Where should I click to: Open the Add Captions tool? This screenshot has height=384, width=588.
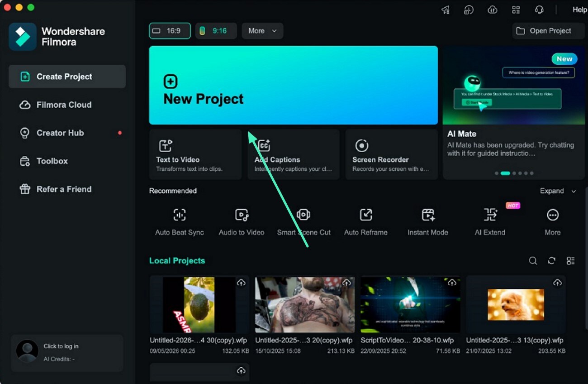pyautogui.click(x=293, y=154)
